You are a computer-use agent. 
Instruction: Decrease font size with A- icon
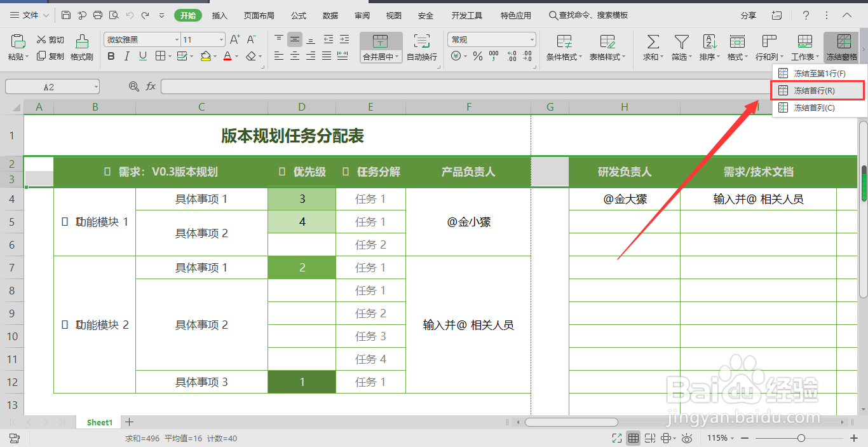tap(252, 39)
